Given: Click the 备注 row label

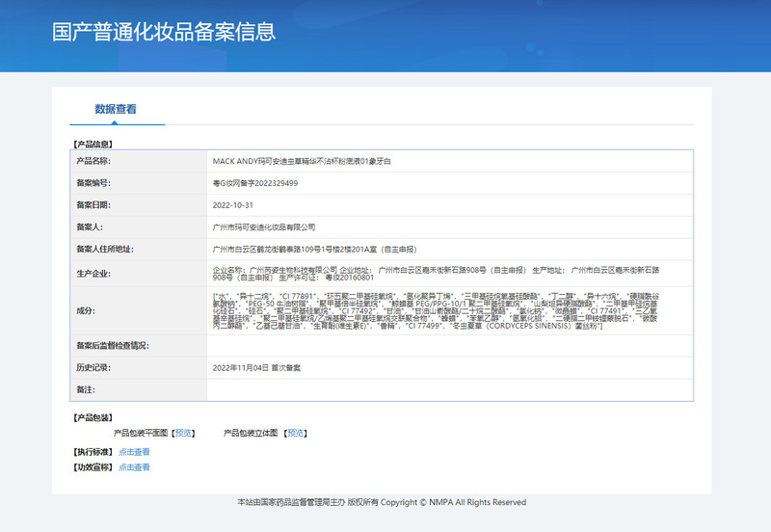Looking at the screenshot, I should (86, 389).
